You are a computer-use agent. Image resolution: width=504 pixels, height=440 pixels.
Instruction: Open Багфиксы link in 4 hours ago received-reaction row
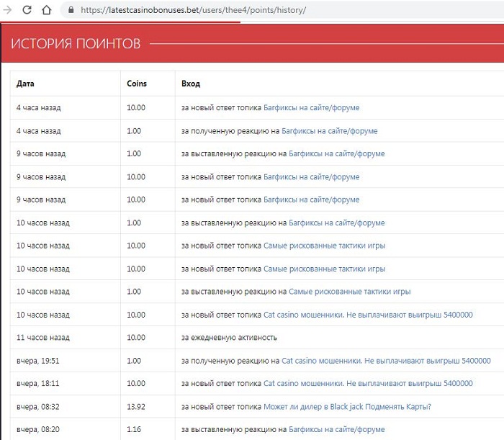click(329, 131)
